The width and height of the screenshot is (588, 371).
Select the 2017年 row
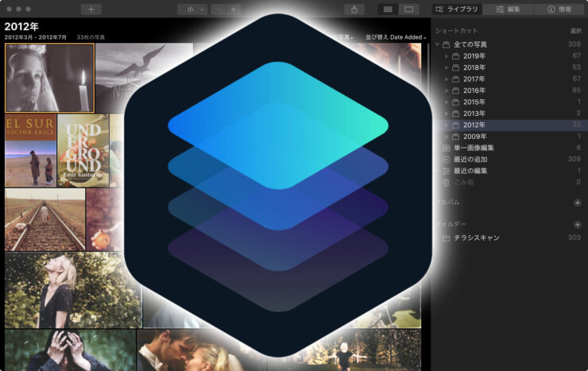509,79
